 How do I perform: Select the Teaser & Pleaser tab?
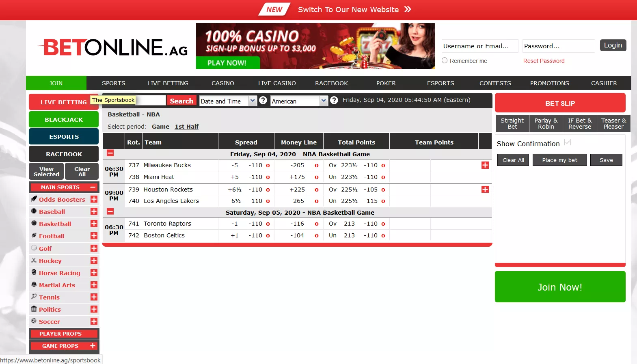(614, 123)
